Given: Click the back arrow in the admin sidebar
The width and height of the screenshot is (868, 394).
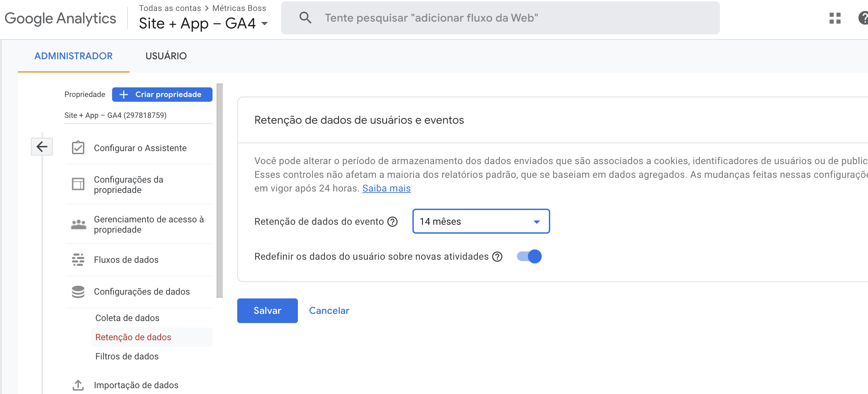Looking at the screenshot, I should (41, 147).
